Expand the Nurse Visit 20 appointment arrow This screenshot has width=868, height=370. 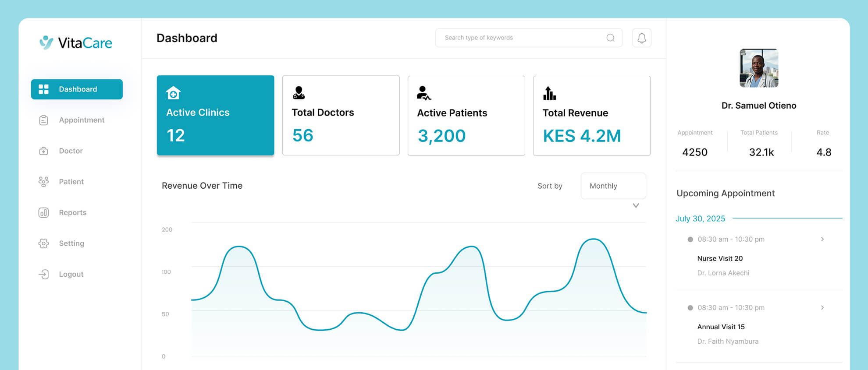[822, 240]
